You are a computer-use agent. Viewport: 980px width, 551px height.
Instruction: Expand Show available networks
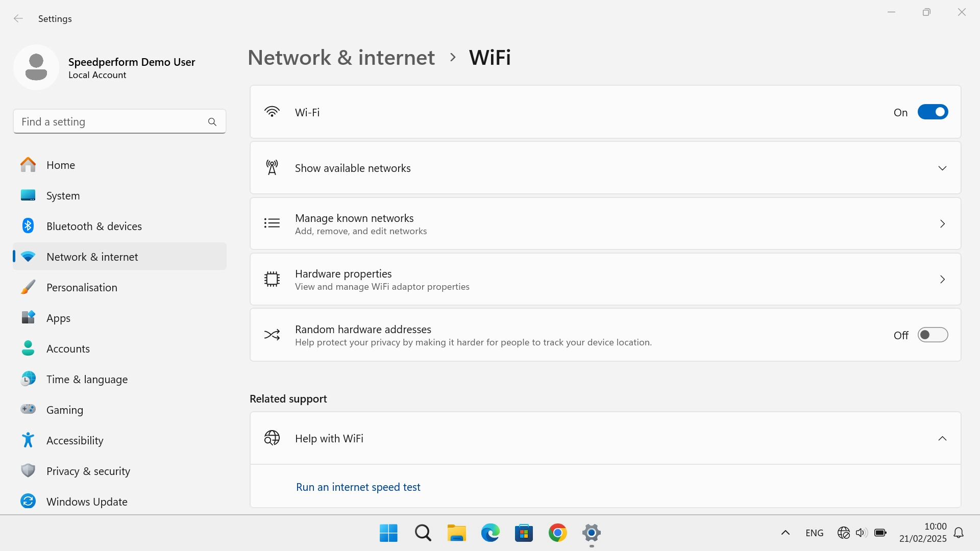pos(942,168)
